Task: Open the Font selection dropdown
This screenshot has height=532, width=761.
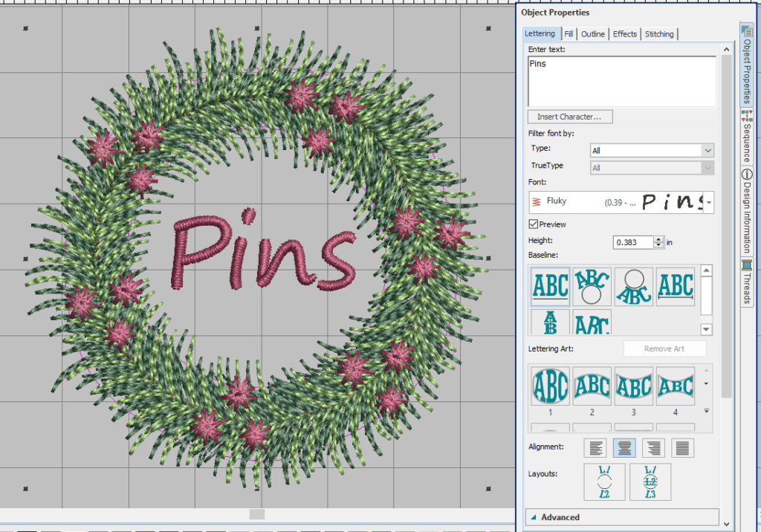Action: point(709,201)
